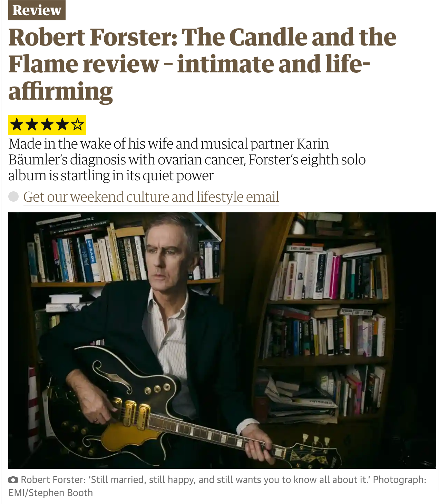Open the Robert Forster review headline

pos(202,64)
